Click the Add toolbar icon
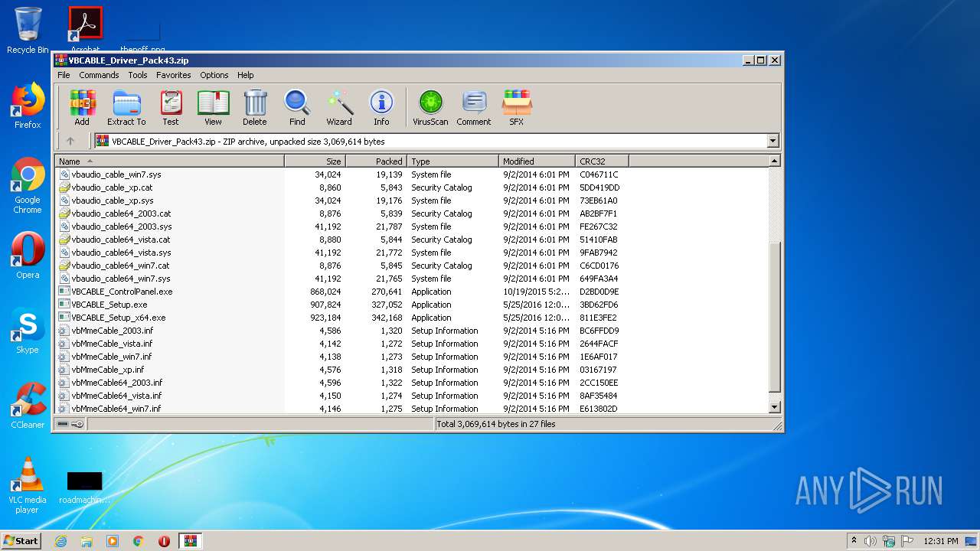The height and width of the screenshot is (551, 980). click(x=82, y=108)
